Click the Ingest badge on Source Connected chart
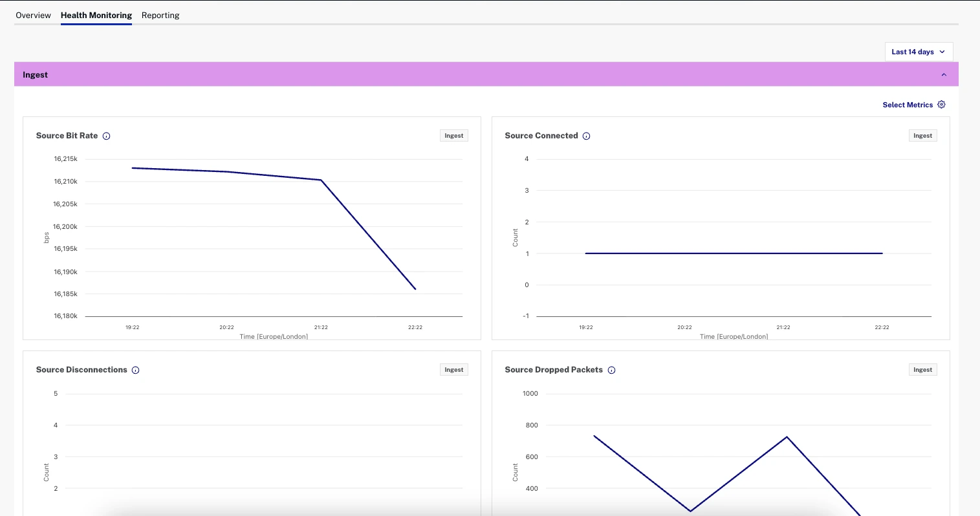This screenshot has height=516, width=980. pyautogui.click(x=922, y=135)
